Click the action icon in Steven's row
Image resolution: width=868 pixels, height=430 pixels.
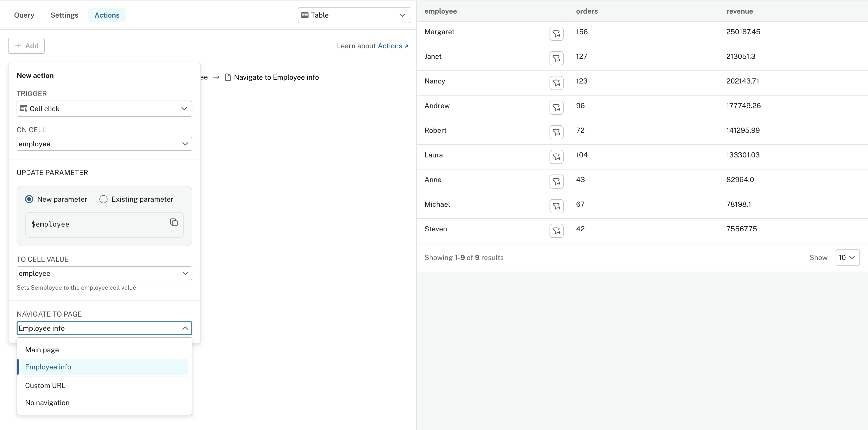(556, 231)
